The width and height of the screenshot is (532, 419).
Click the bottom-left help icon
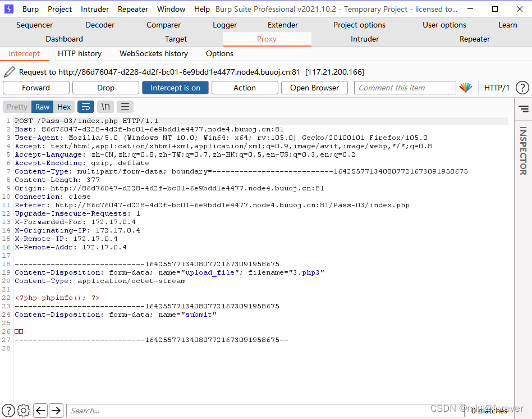pyautogui.click(x=8, y=411)
